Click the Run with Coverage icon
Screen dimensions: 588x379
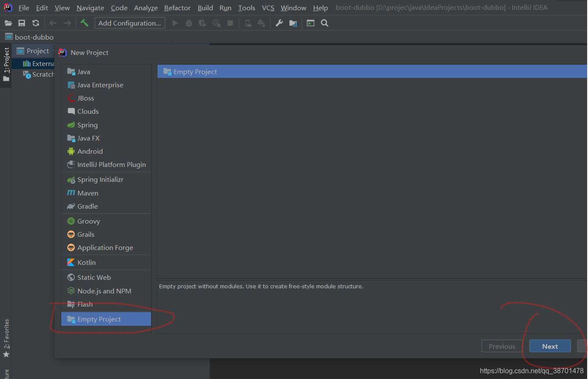click(203, 23)
